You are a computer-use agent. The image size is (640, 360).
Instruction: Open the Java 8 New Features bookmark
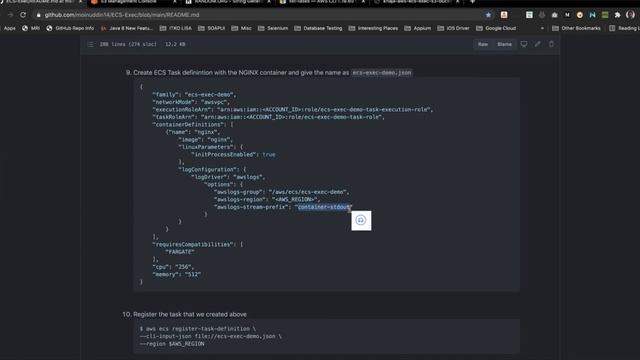(x=127, y=28)
